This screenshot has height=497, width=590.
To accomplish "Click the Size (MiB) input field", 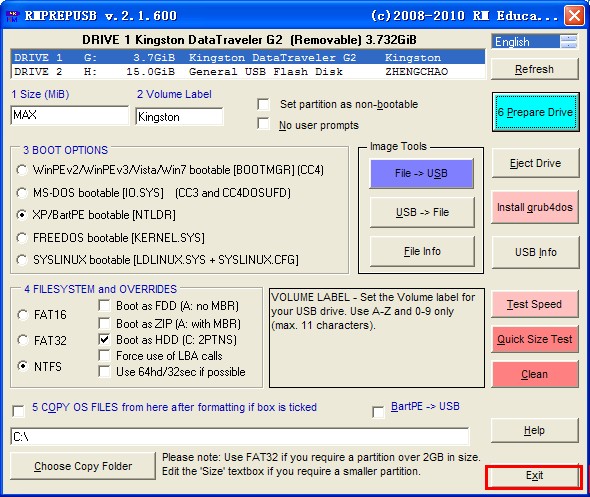I will tap(70, 115).
